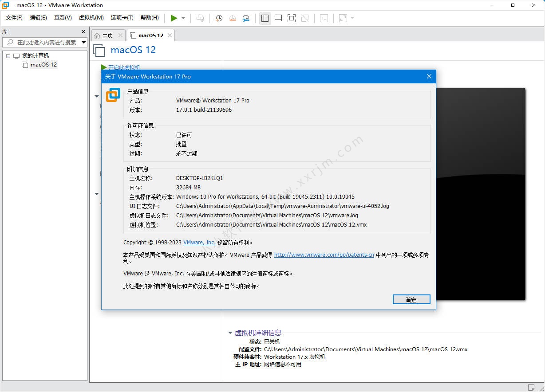Screen dimensions: 545x392
Task: Click the 开启此虚拟机 link
Action: point(124,67)
